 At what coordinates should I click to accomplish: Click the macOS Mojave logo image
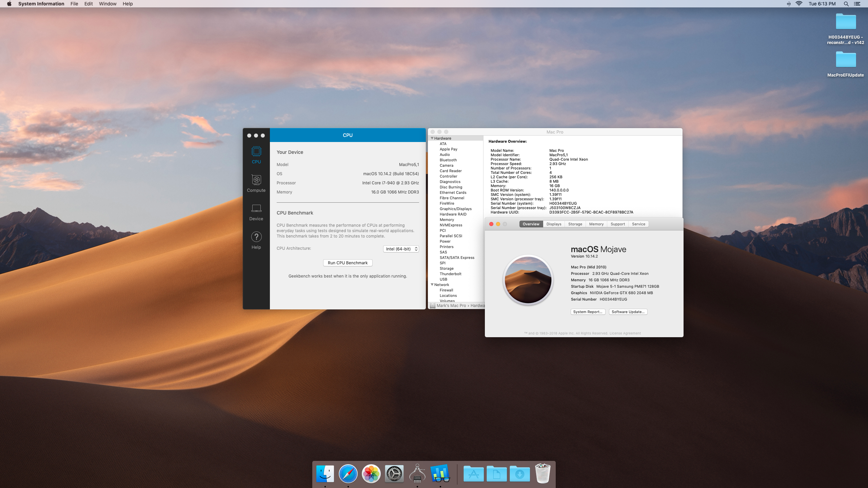[528, 280]
